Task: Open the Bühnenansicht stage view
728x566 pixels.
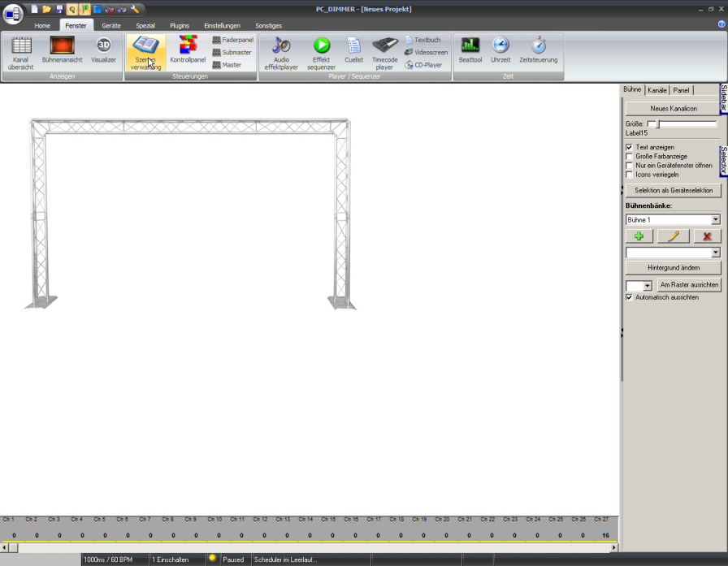Action: click(63, 50)
